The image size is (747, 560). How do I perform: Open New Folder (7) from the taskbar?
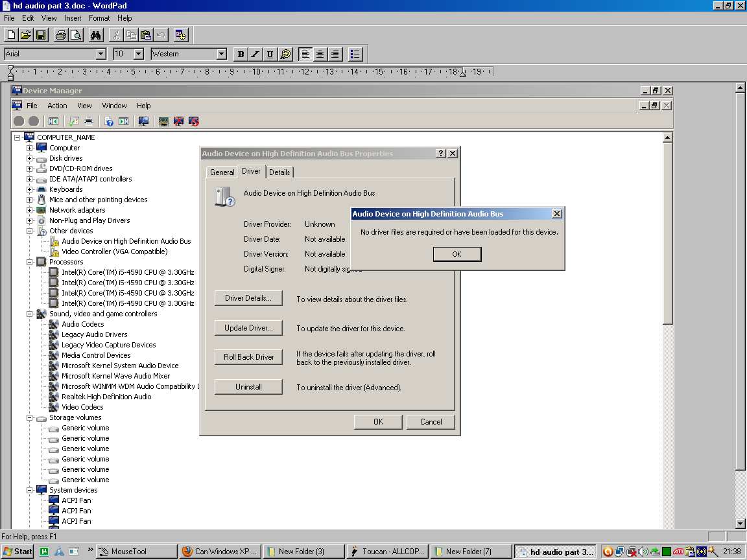(471, 552)
